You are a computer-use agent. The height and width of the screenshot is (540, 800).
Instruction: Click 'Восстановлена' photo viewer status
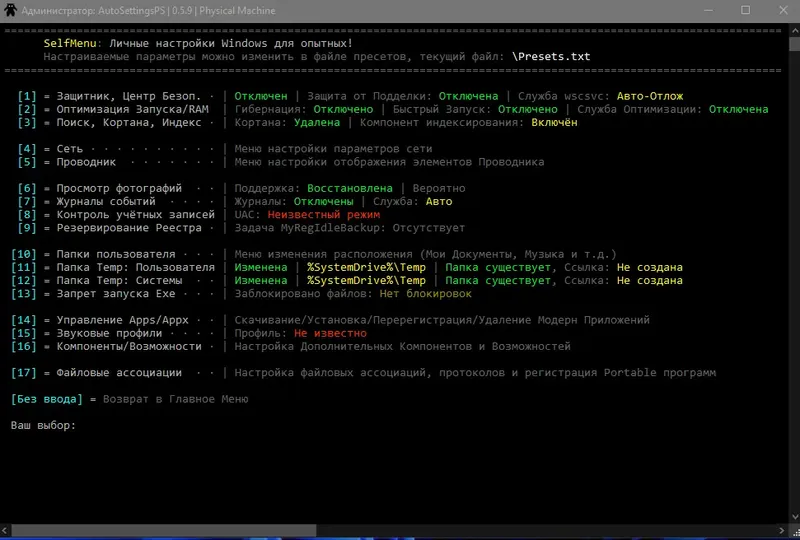point(349,188)
